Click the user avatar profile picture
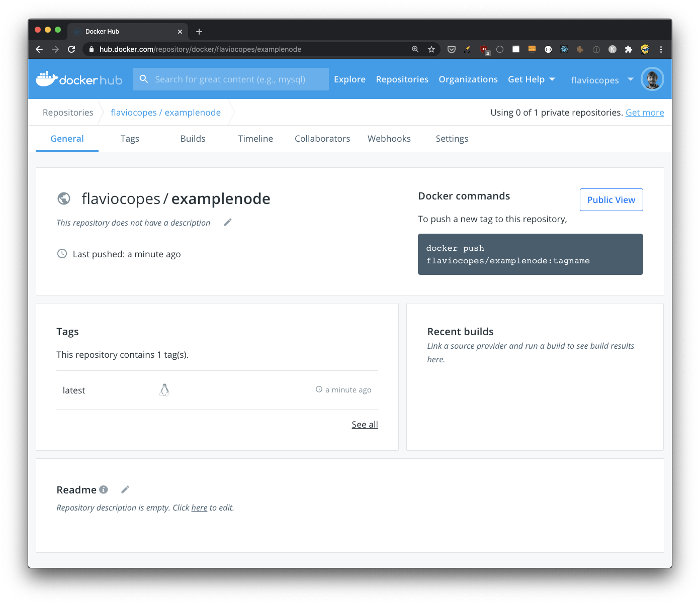This screenshot has width=700, height=605. pyautogui.click(x=652, y=79)
